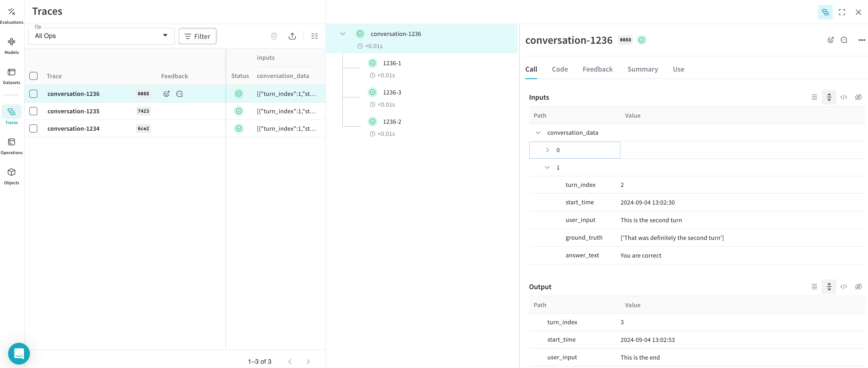The image size is (868, 368).
Task: Switch Output to list view icon
Action: tap(814, 287)
